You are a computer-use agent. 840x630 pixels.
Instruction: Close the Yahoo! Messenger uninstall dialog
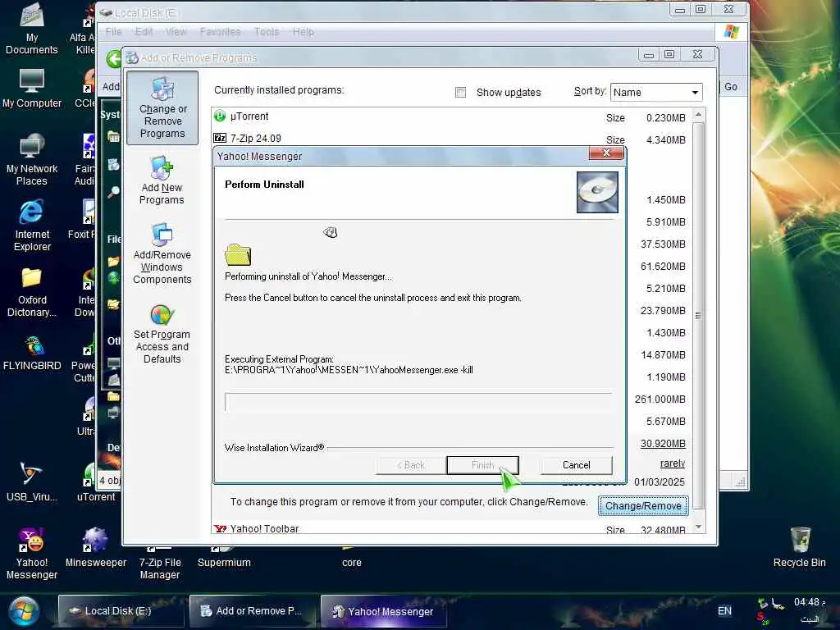(x=606, y=153)
